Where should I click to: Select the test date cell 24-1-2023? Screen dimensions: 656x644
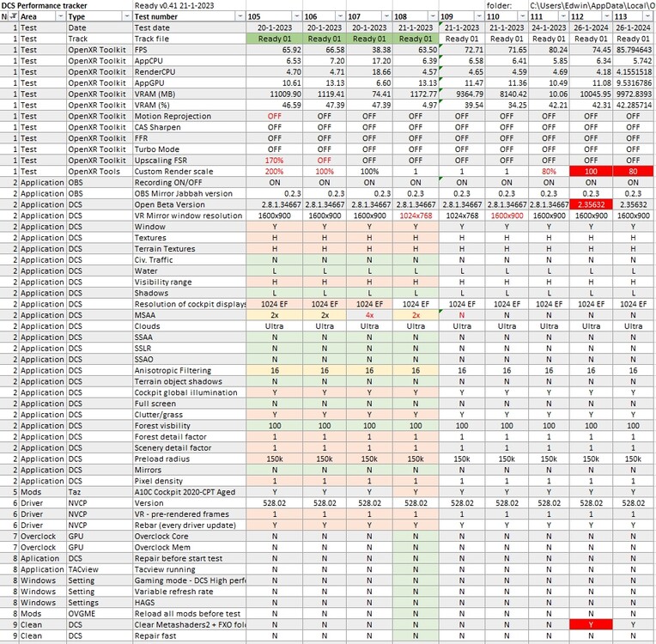tap(549, 27)
